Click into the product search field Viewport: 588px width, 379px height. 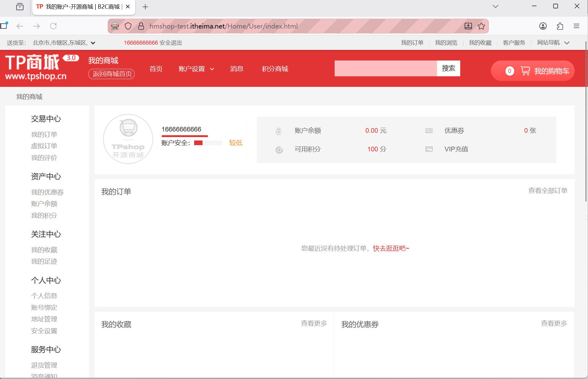click(x=385, y=68)
